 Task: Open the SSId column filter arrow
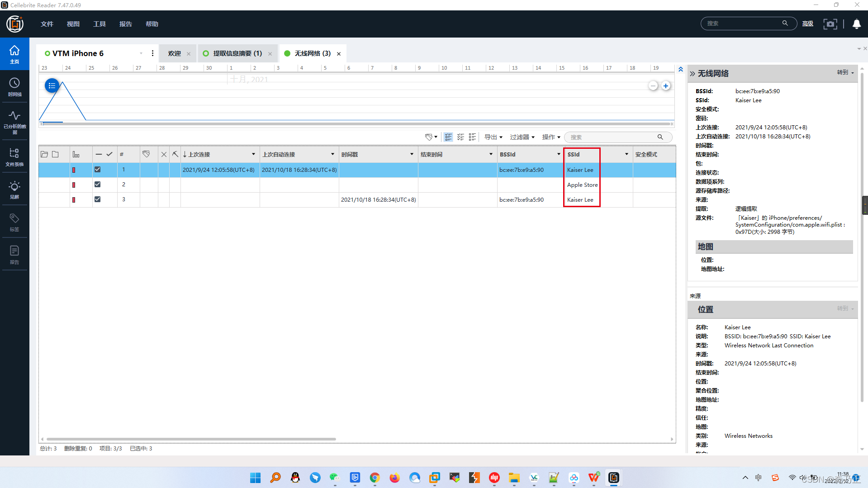pyautogui.click(x=626, y=154)
